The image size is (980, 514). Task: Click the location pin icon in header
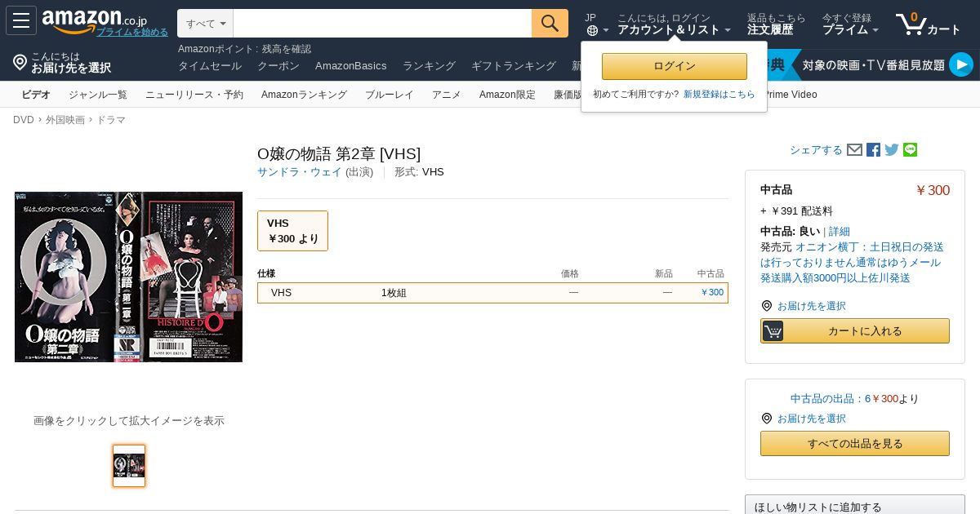click(20, 62)
